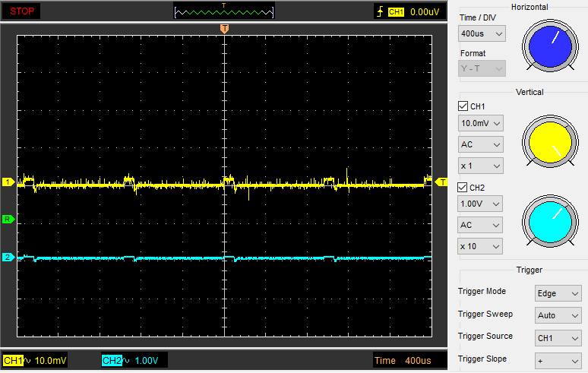This screenshot has width=588, height=373.
Task: Select the yellow channel 1 ground marker
Action: point(8,182)
